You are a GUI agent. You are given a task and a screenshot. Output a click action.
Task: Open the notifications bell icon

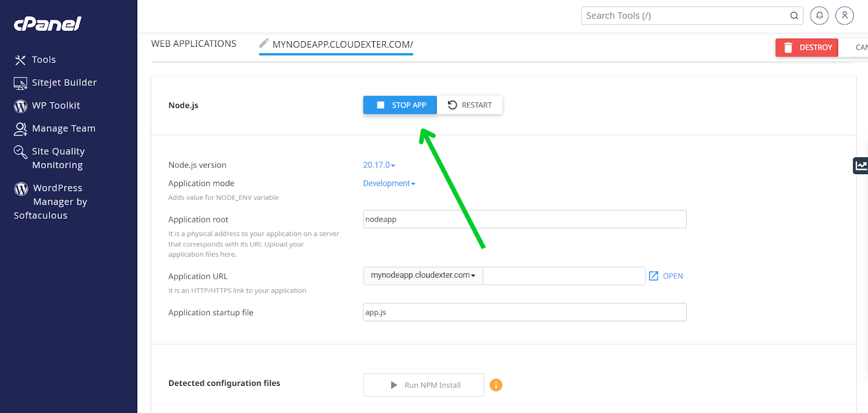point(819,16)
